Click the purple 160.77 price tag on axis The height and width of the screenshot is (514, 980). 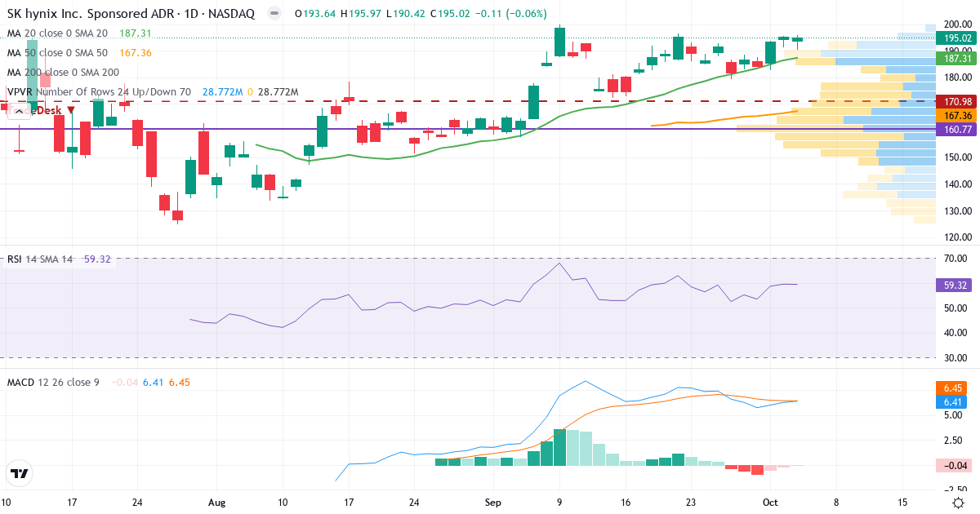tap(956, 129)
